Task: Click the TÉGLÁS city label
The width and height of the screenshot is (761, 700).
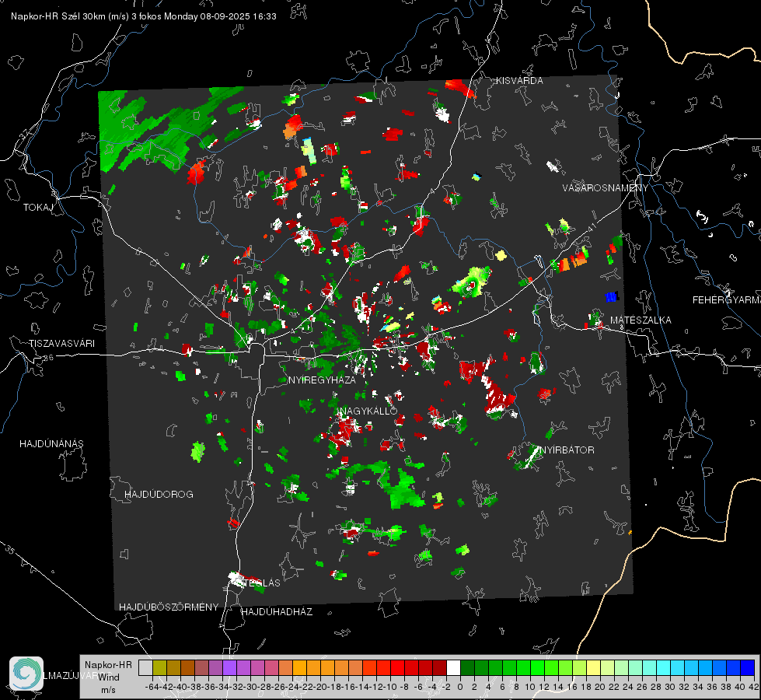Action: (x=260, y=583)
